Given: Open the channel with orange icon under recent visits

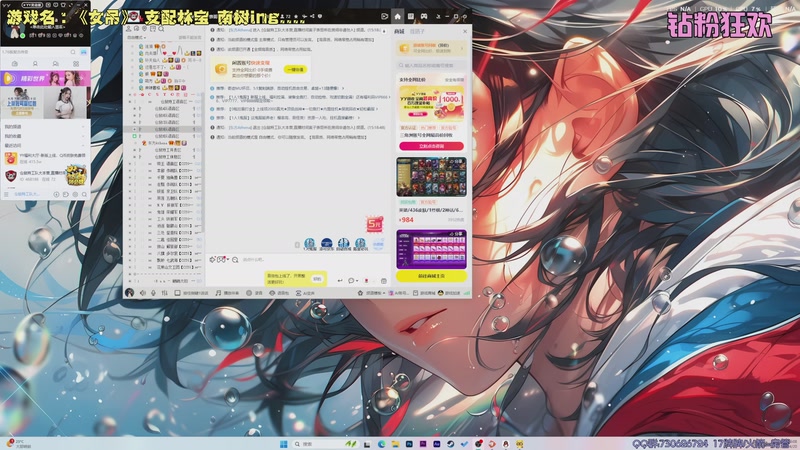Looking at the screenshot, I should click(x=45, y=158).
